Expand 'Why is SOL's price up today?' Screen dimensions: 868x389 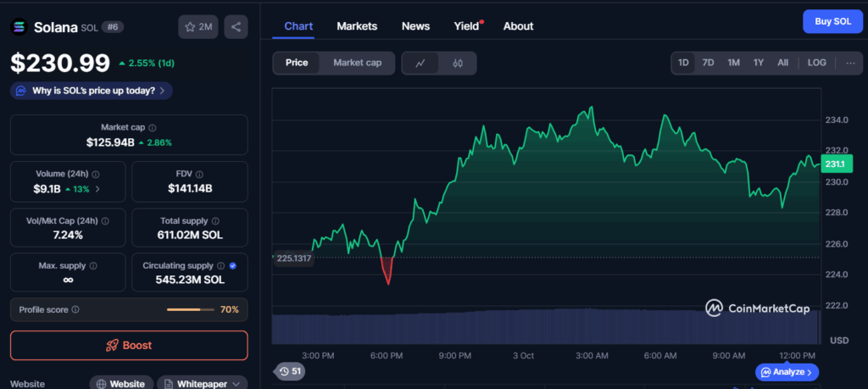[x=92, y=90]
